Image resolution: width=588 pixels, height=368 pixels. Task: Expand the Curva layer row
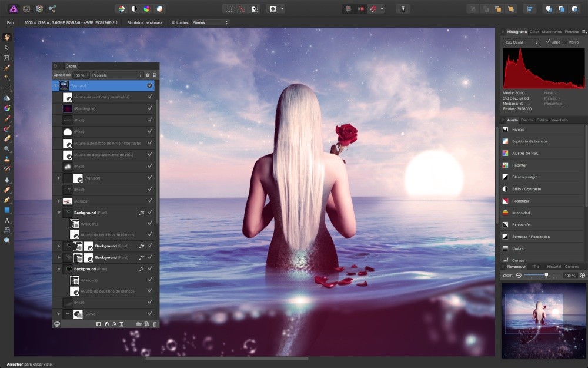coord(59,314)
